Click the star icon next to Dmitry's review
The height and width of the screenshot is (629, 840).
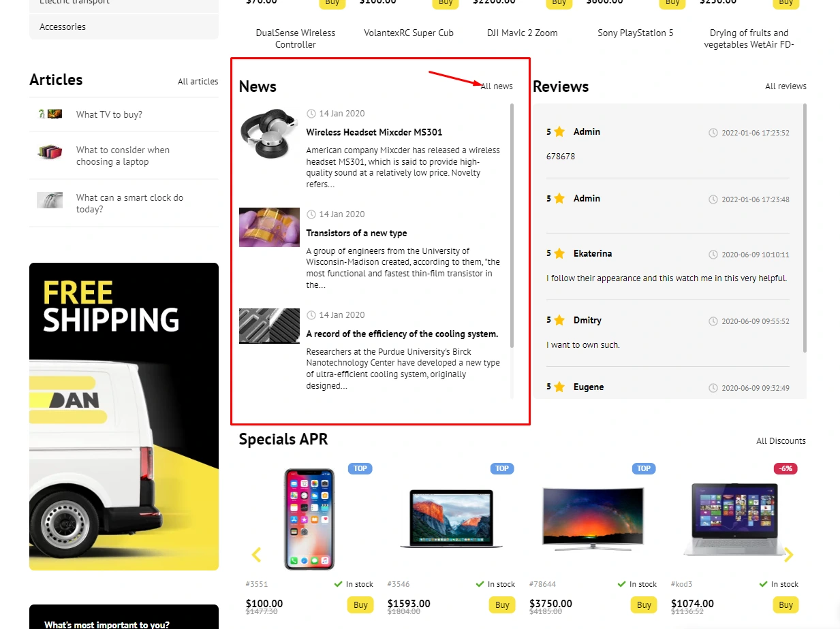pyautogui.click(x=559, y=320)
